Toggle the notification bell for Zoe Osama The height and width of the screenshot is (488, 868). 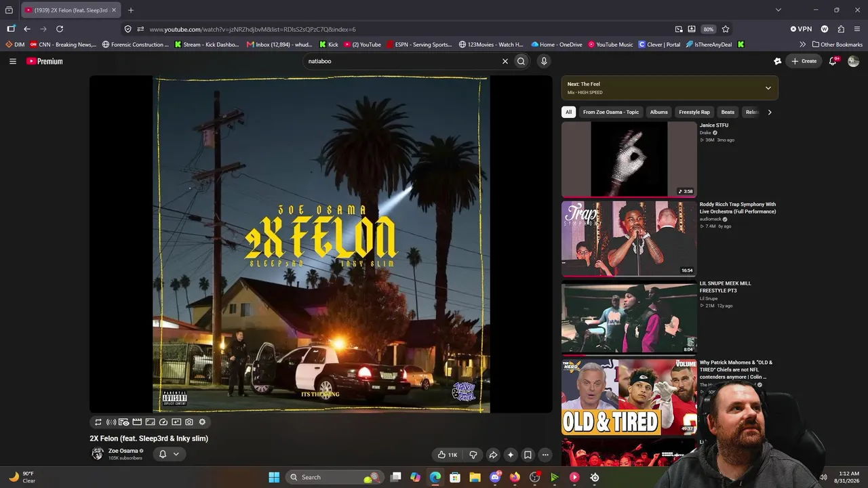point(162,454)
